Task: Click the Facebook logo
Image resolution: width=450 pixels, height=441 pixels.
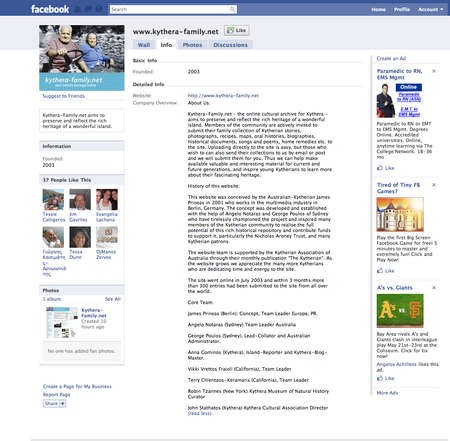Action: 50,9
